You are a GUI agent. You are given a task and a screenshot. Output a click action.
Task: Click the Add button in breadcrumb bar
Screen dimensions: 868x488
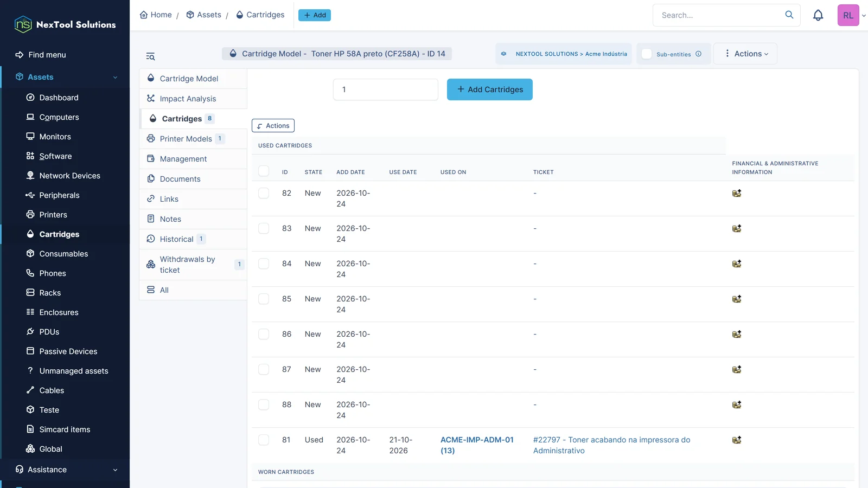(315, 15)
